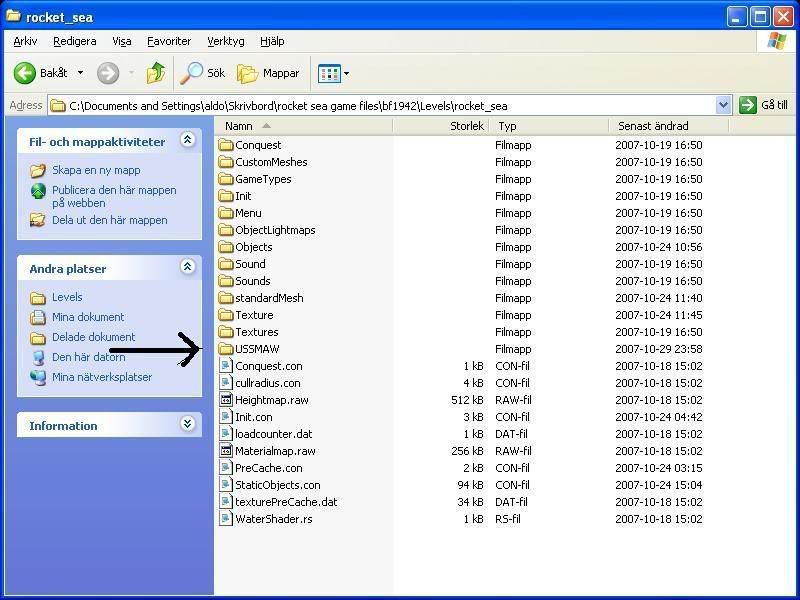Select the cullradius.con file icon
800x600 pixels.
pyautogui.click(x=226, y=383)
